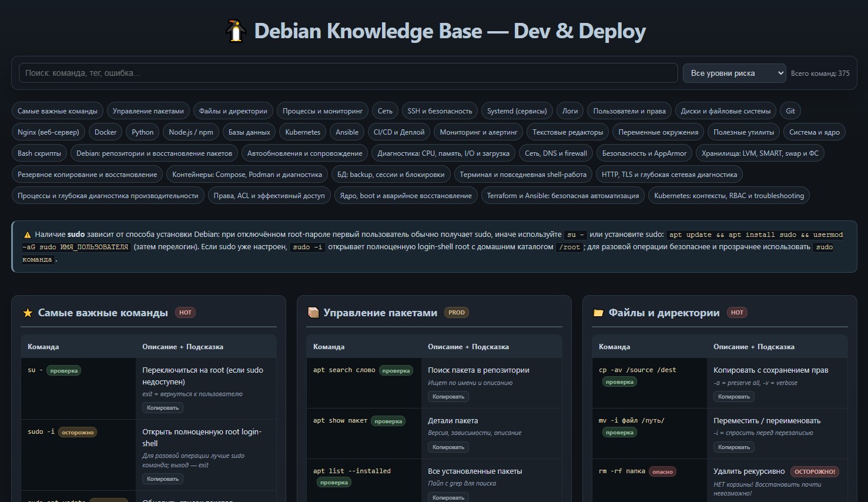Choose Автообновления и сопровождение chip
The height and width of the screenshot is (502, 868).
tap(305, 153)
